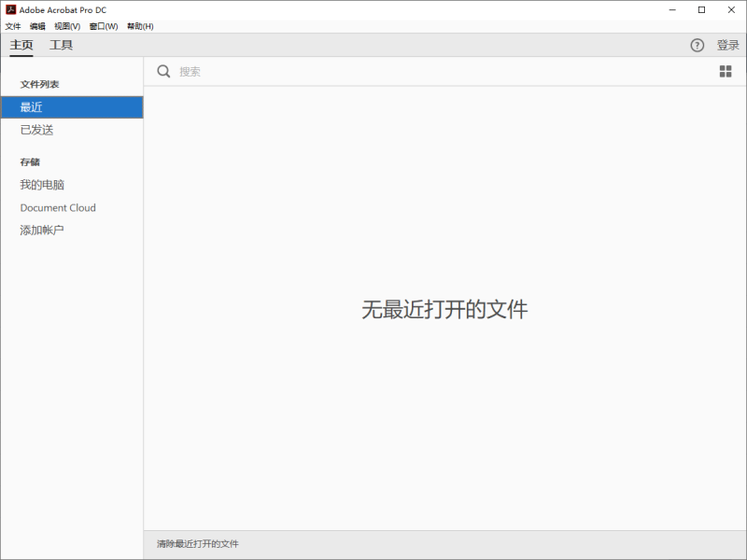The width and height of the screenshot is (747, 560).
Task: Sign in using the 登录 link
Action: point(726,45)
